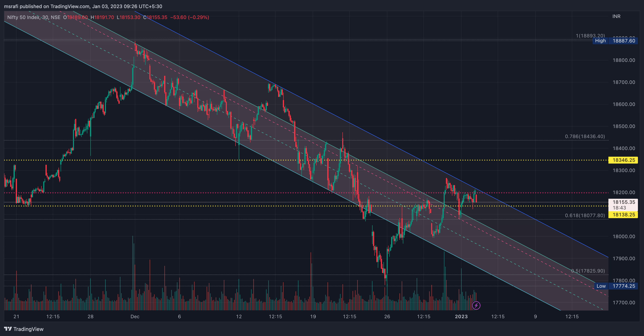Click the yellow 18138.25 price label
644x336 pixels.
623,214
